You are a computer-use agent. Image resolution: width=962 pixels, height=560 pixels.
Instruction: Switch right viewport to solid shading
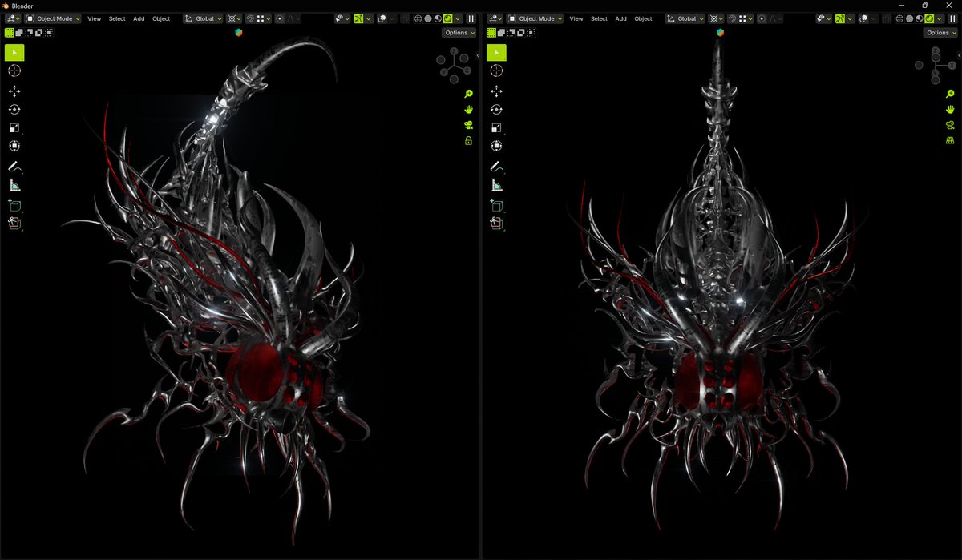[909, 18]
